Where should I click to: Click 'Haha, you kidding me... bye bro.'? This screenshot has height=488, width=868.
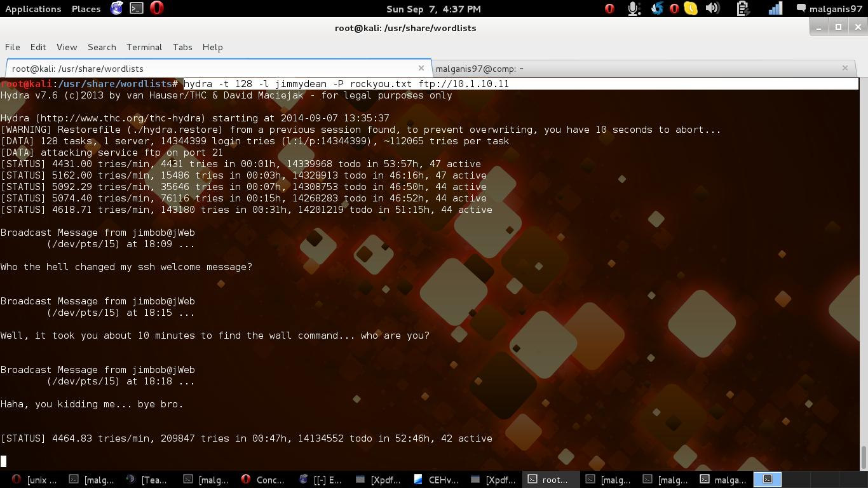pos(92,404)
